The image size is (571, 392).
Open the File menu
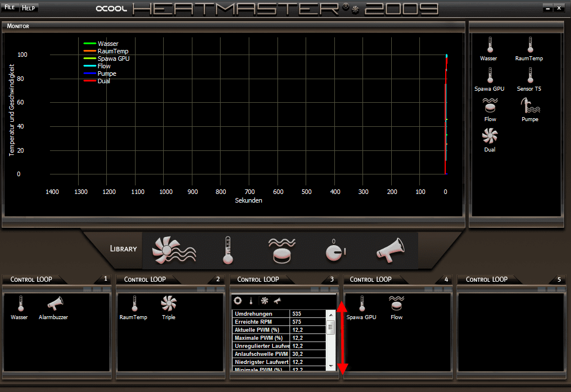tap(10, 7)
